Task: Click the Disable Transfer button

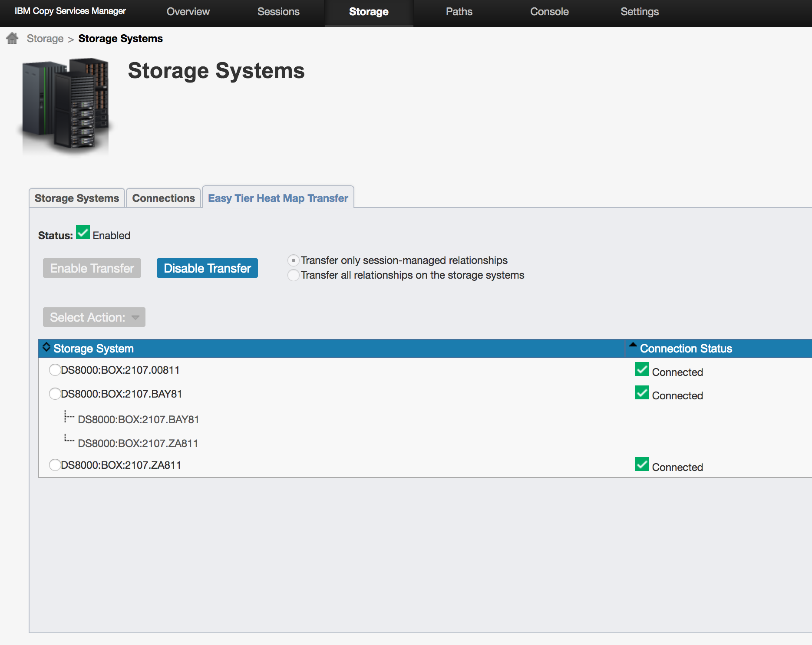Action: [207, 268]
